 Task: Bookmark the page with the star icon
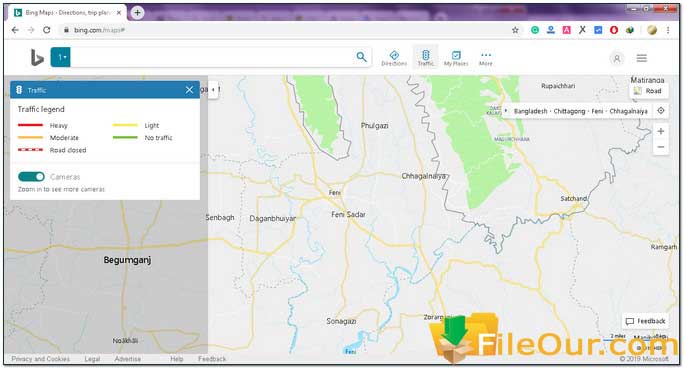point(515,30)
